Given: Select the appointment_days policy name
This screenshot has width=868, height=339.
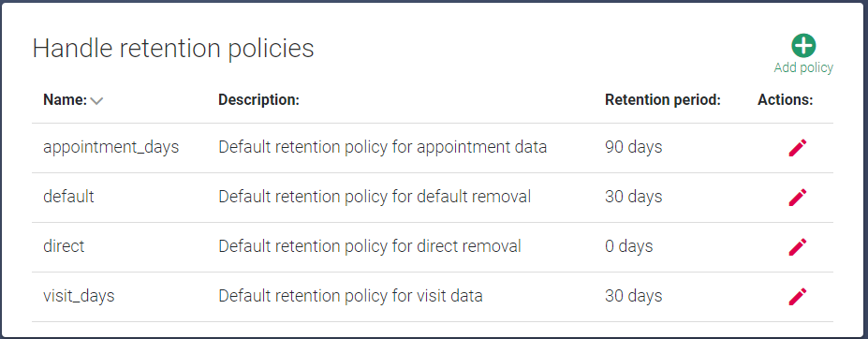Looking at the screenshot, I should point(111,147).
